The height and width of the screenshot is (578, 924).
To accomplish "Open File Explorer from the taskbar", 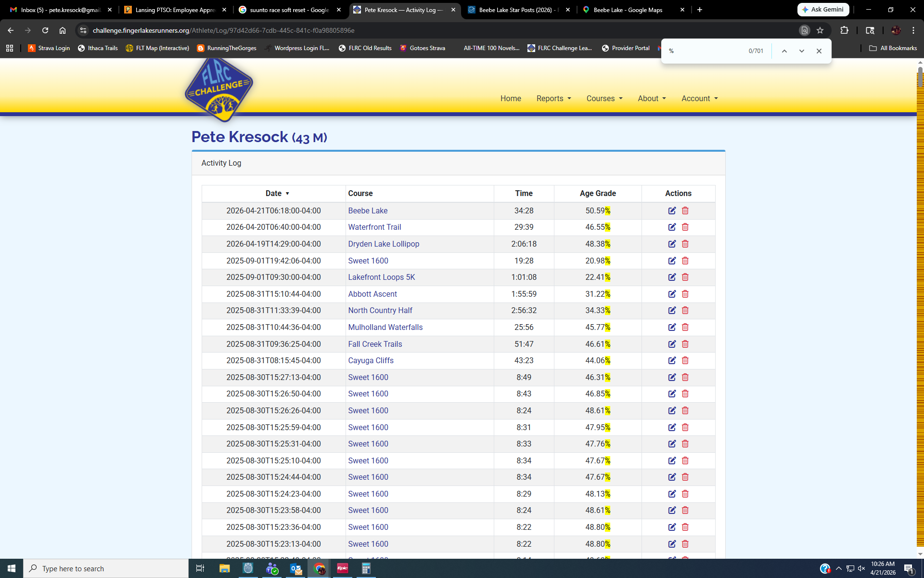I will tap(224, 568).
